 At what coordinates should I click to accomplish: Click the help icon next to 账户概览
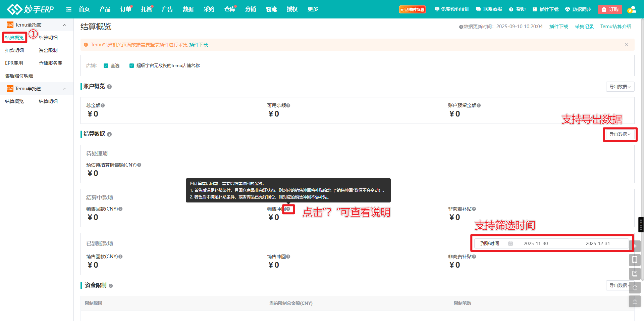109,87
